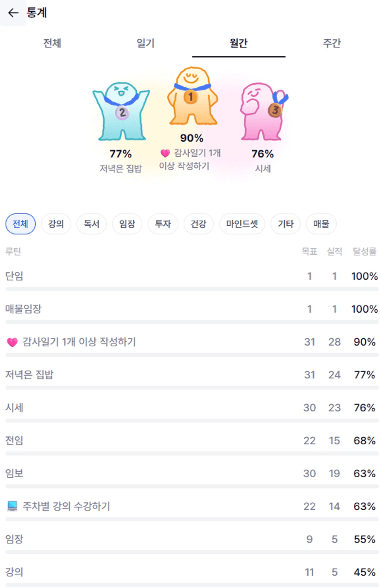
Task: Sort by the 달성률 column header
Action: pyautogui.click(x=364, y=251)
